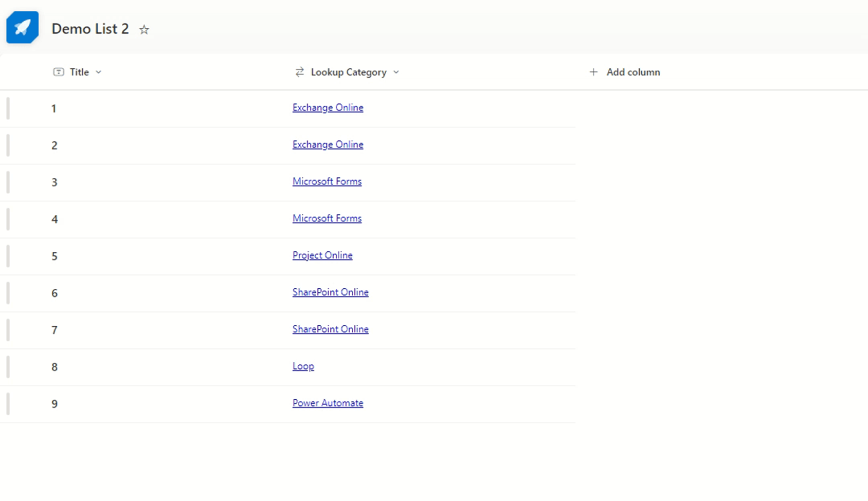The image size is (868, 501).
Task: Open Microsoft Forms link in row 3
Action: 327,181
